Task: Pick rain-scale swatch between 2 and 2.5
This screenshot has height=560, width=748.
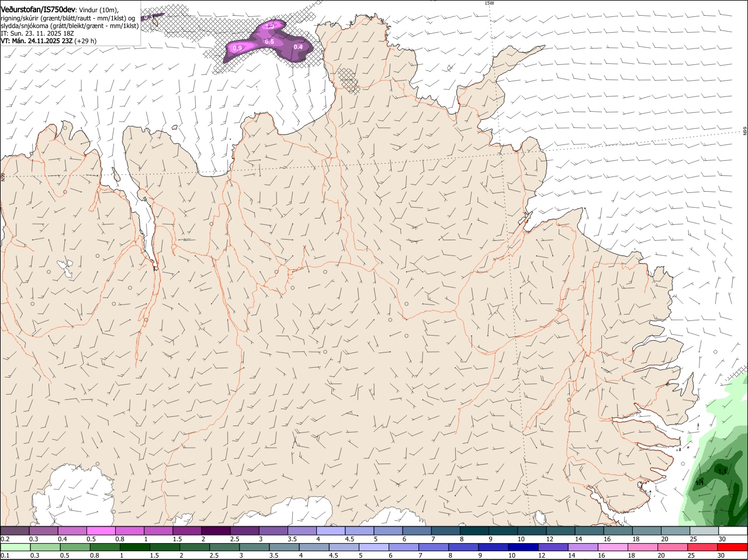Action: pos(194,547)
